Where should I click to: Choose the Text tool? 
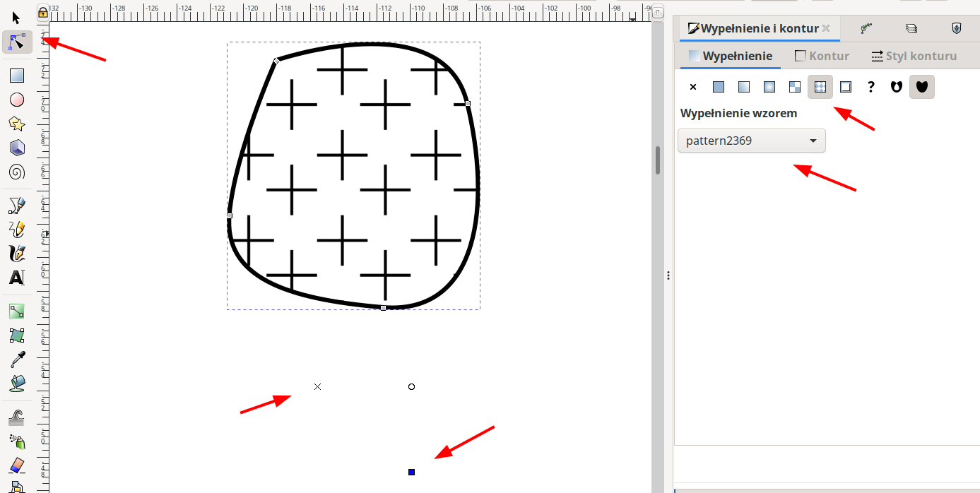click(x=17, y=278)
